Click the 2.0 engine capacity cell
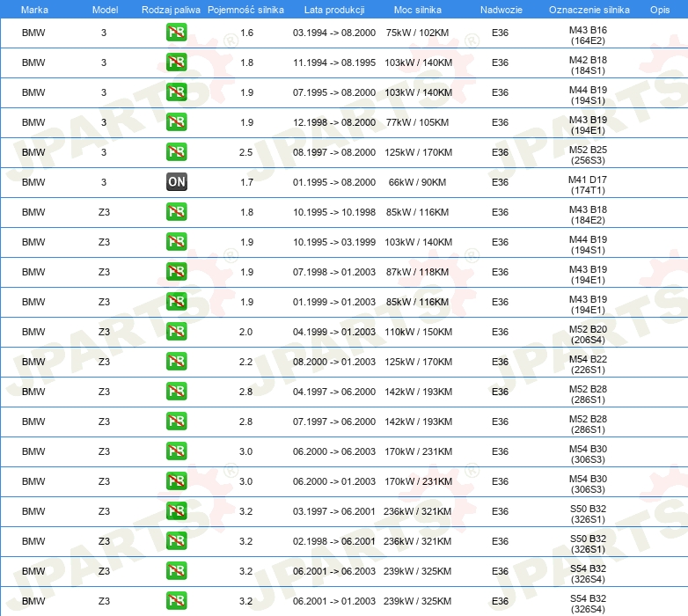 coord(245,332)
